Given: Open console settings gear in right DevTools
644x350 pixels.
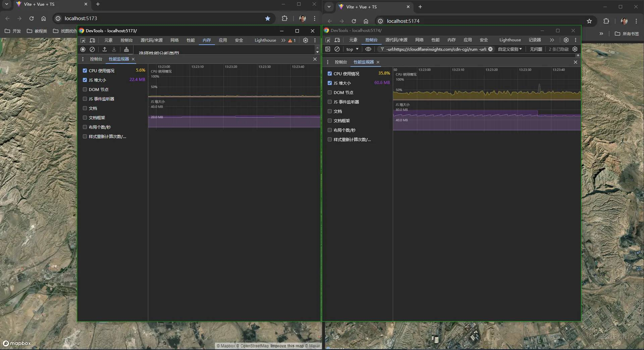Looking at the screenshot, I should (575, 49).
